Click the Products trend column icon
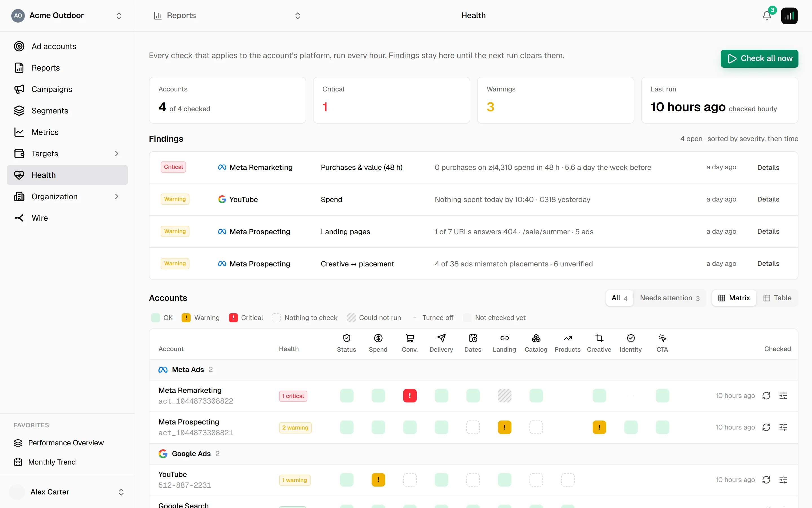 (567, 338)
